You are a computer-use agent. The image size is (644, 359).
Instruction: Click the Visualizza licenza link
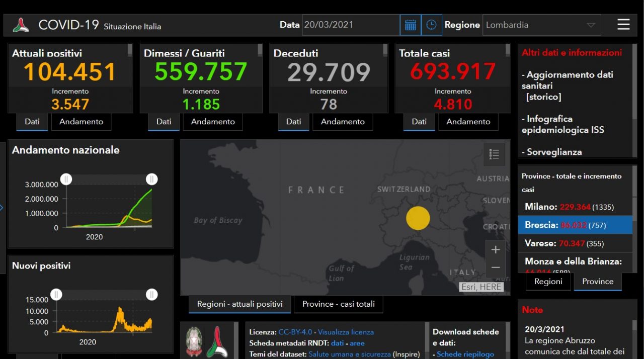pyautogui.click(x=346, y=332)
